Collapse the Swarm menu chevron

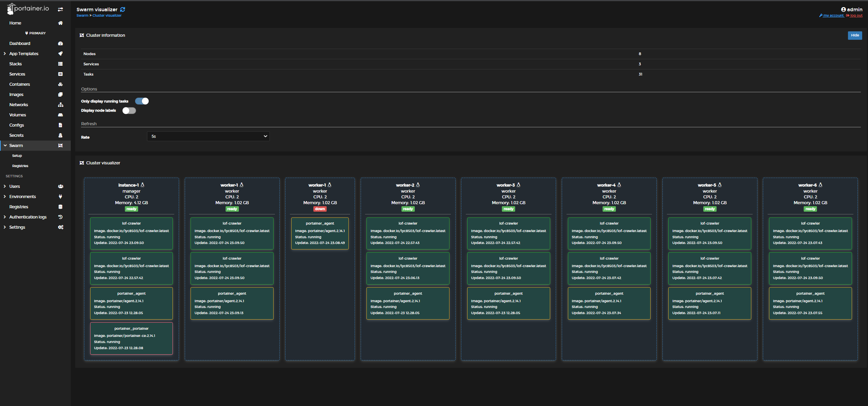point(5,146)
